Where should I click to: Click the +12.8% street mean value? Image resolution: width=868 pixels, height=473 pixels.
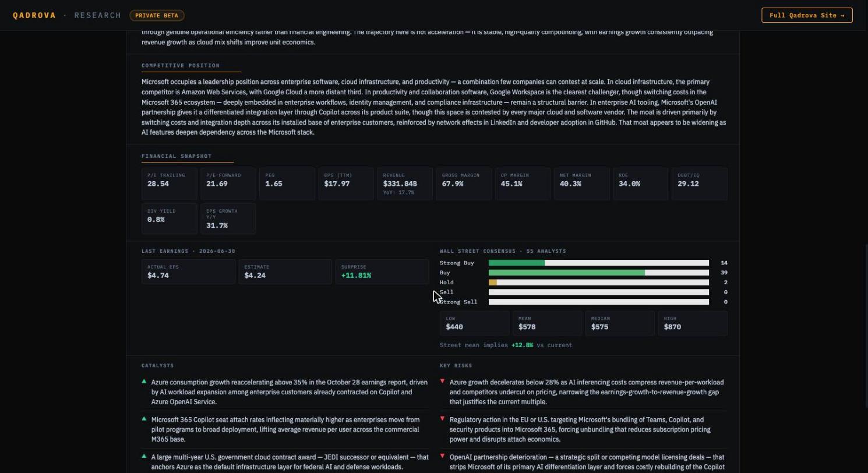coord(522,345)
